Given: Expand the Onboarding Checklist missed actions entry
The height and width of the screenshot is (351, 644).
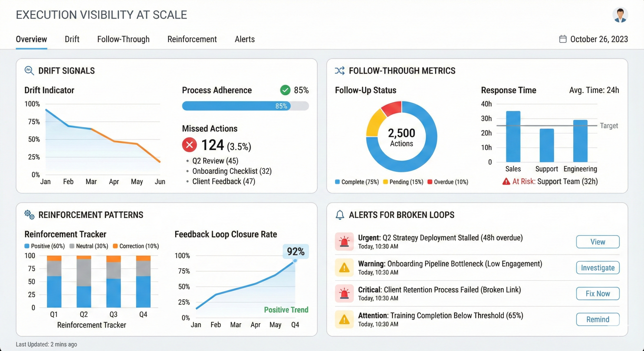Looking at the screenshot, I should point(232,171).
